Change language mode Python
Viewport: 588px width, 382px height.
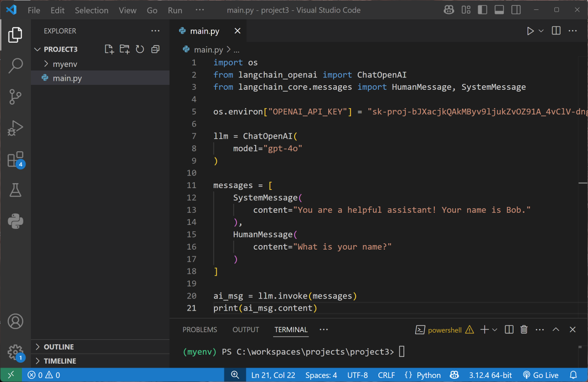tap(428, 375)
